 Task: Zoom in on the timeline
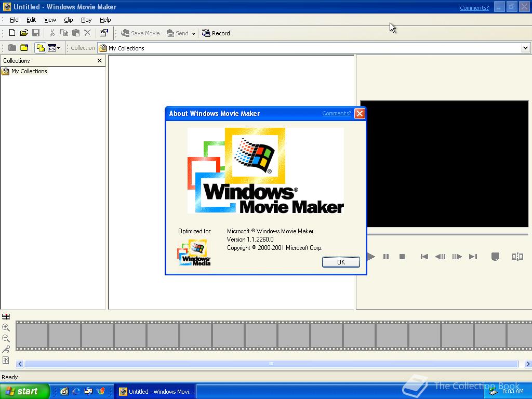coord(6,327)
